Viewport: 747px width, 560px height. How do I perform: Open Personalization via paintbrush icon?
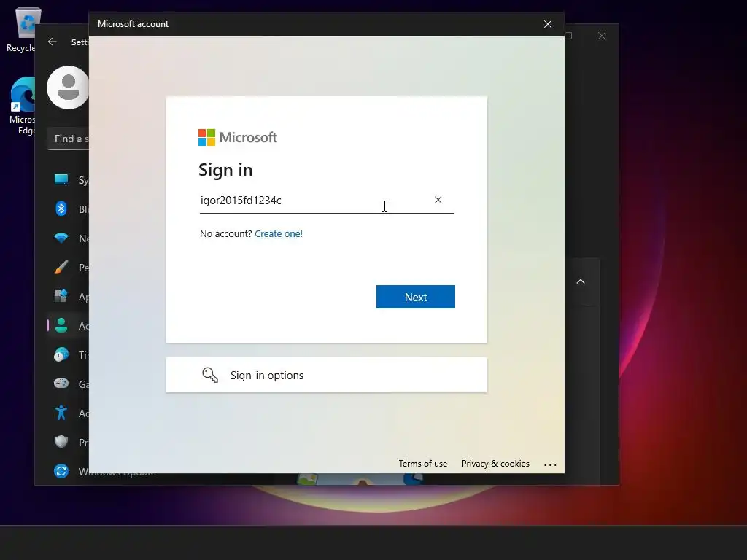point(61,268)
